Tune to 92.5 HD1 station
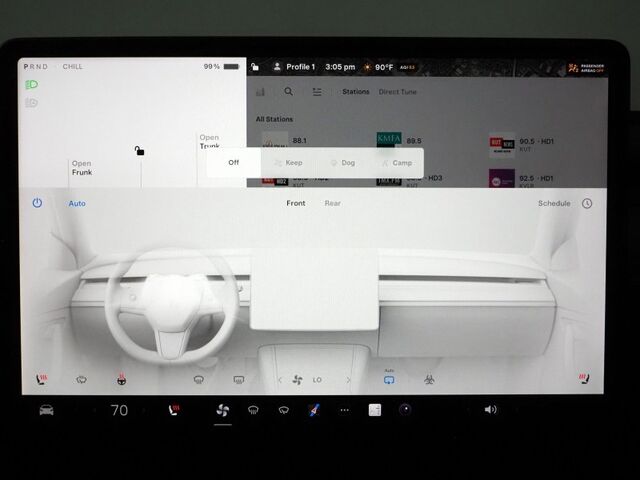This screenshot has width=640, height=480. pos(522,179)
